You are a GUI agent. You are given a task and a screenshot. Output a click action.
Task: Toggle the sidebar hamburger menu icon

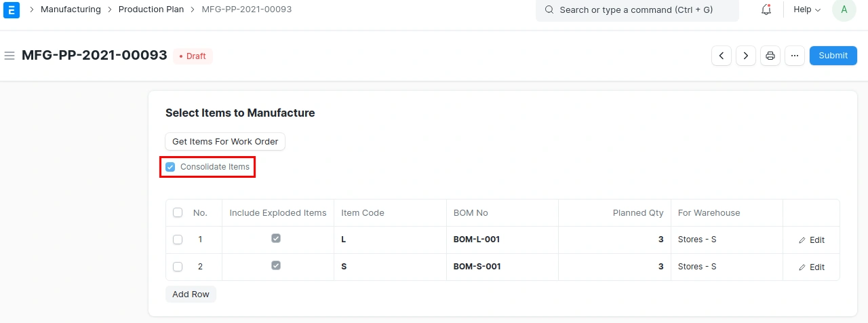(9, 56)
